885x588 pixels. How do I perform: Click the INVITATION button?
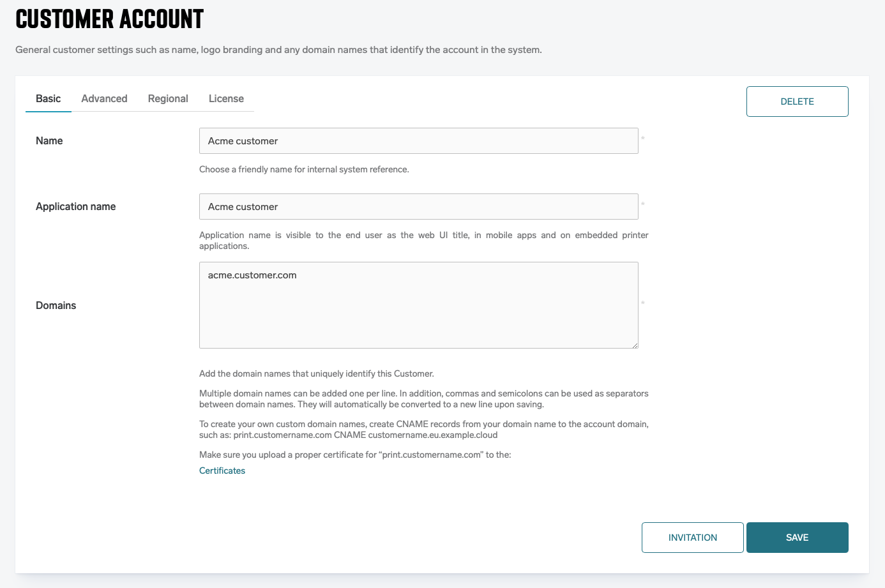click(692, 538)
